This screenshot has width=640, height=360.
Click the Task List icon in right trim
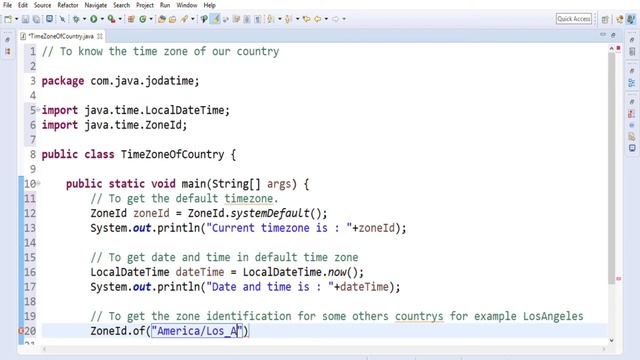click(632, 51)
